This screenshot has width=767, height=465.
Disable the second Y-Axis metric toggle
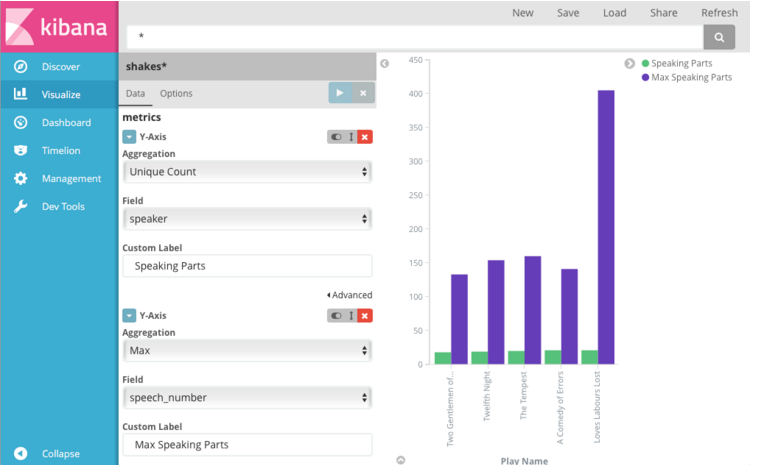[x=336, y=316]
